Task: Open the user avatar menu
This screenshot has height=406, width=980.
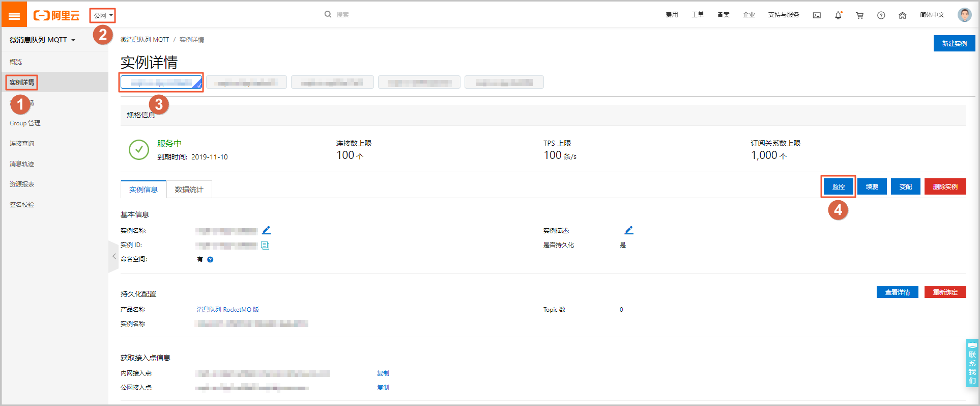Action: pos(964,15)
